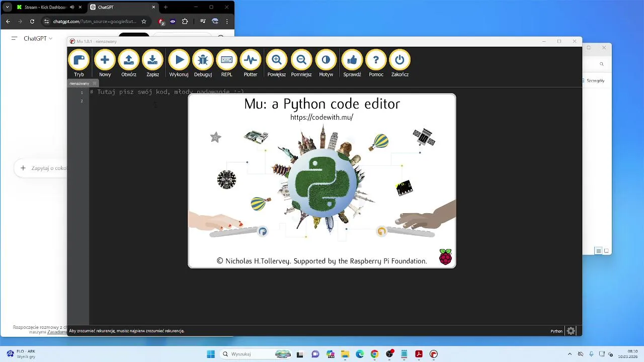Open red extension with badge 2
The height and width of the screenshot is (362, 644).
click(161, 22)
